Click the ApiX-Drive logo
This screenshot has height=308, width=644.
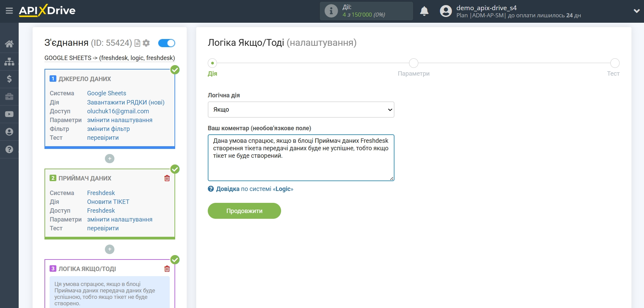pyautogui.click(x=47, y=11)
